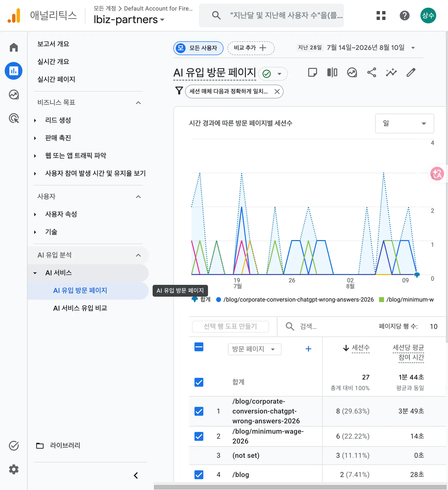Collapse the 비즈니스 목표 section
Screen dimensions: 448x490
(138, 103)
